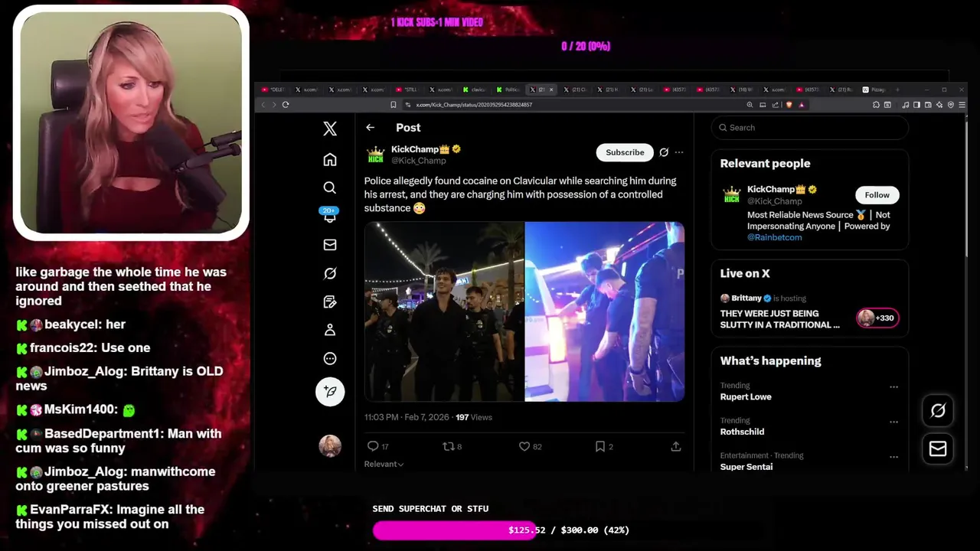Open Brave Rewards triangle icon

pos(802,105)
